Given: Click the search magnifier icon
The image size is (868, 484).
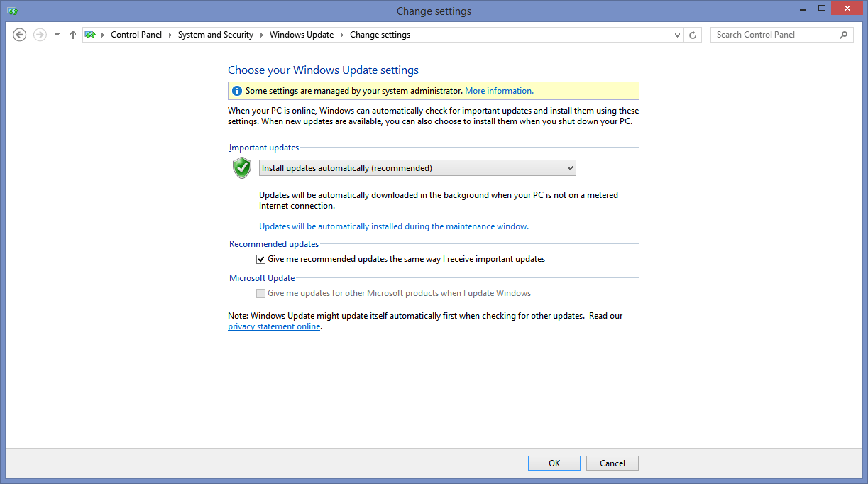Looking at the screenshot, I should pyautogui.click(x=844, y=34).
